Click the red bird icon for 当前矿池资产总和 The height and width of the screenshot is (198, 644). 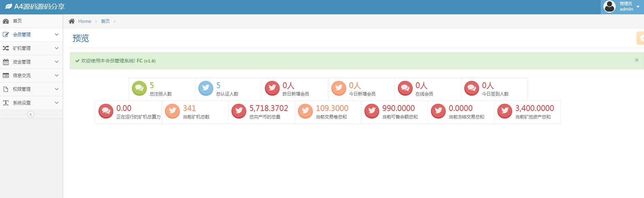coord(505,111)
